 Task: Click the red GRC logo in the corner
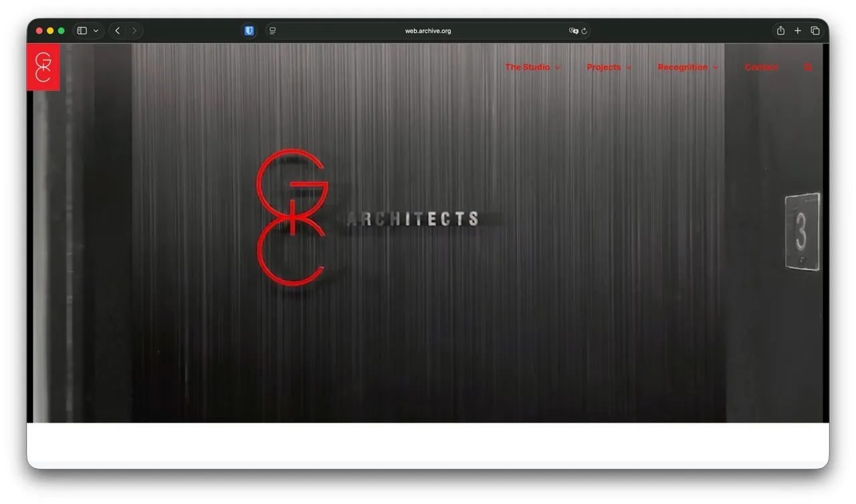43,67
